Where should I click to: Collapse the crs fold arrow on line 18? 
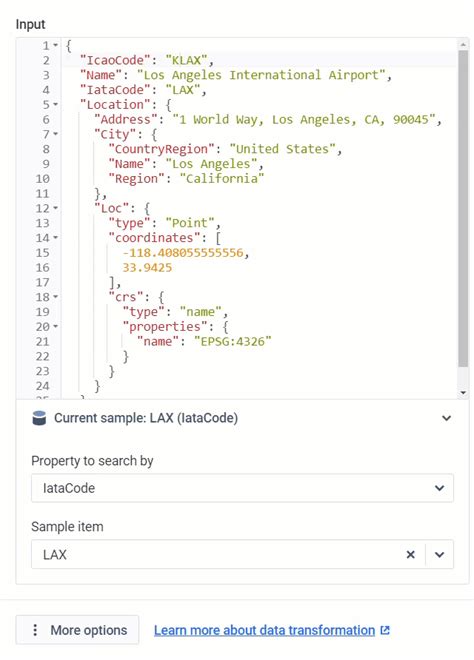pyautogui.click(x=55, y=297)
